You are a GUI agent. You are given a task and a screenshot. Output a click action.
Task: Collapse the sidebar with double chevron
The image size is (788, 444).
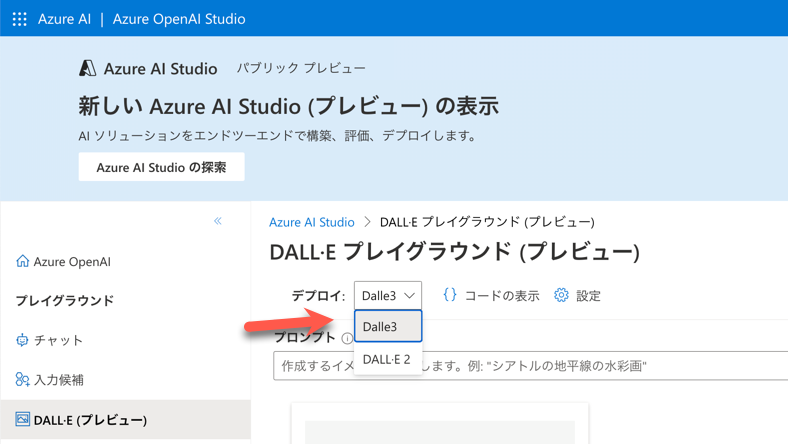[x=218, y=221]
